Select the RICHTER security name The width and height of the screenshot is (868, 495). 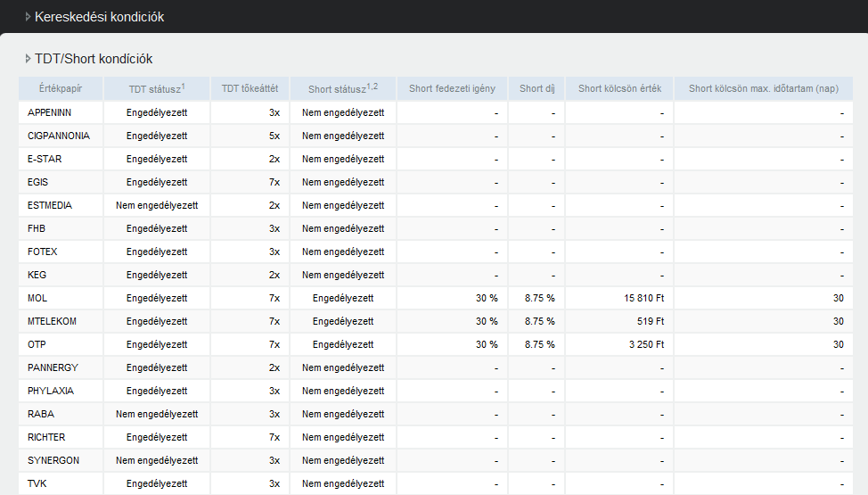46,438
